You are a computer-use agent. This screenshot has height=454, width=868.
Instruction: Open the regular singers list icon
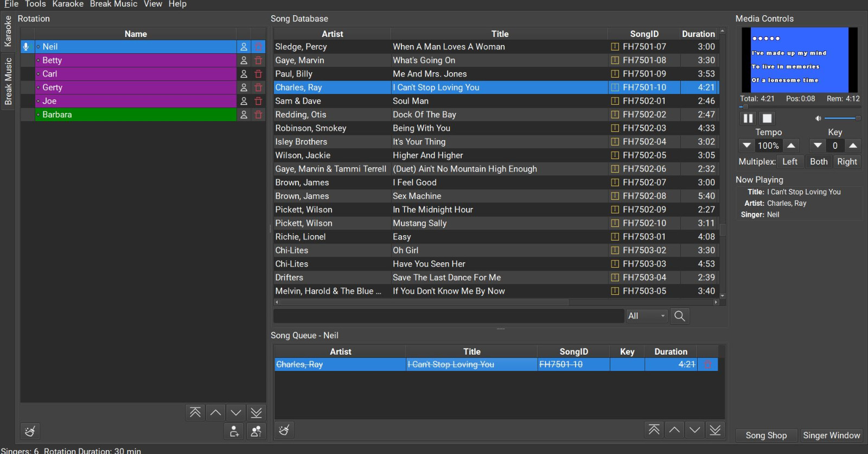(256, 431)
